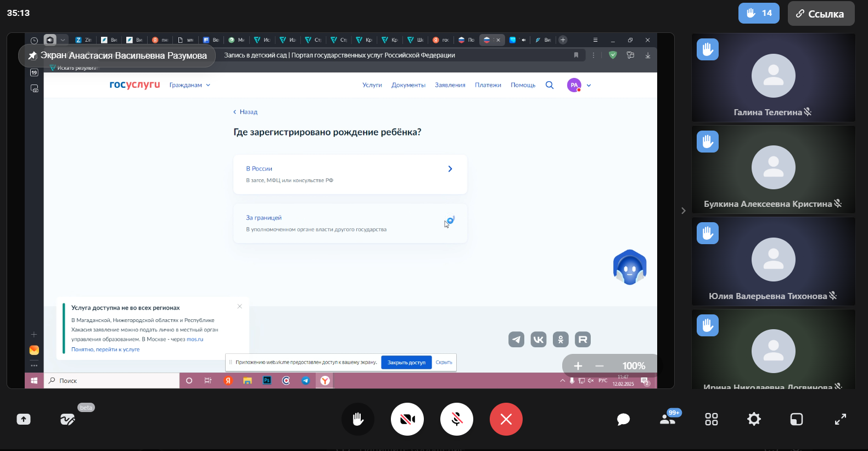Screen dimensions: 868x451
Task: Collapse the participants side panel
Action: point(683,211)
